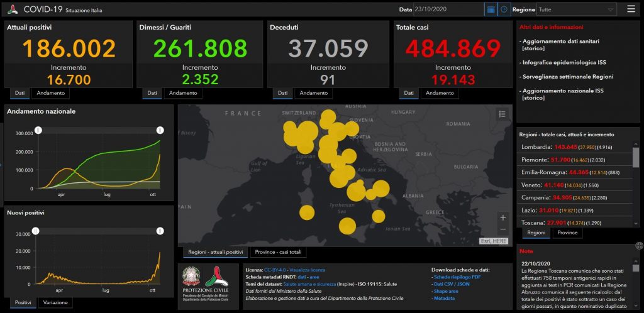Click the clock time icon
The image size is (644, 313).
(x=504, y=9)
